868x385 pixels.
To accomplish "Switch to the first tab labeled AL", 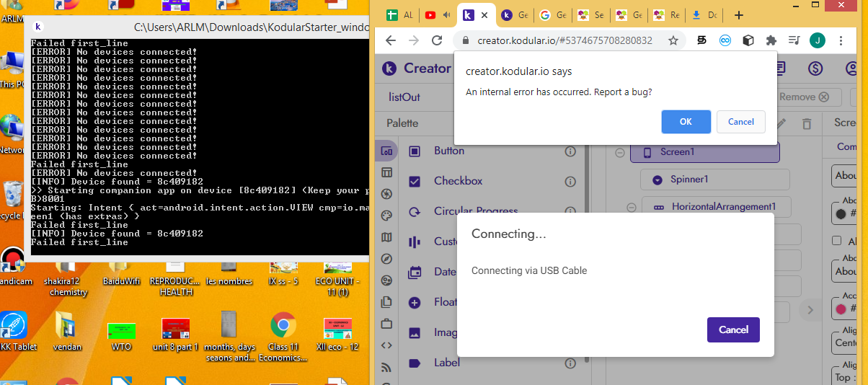I will (x=399, y=14).
